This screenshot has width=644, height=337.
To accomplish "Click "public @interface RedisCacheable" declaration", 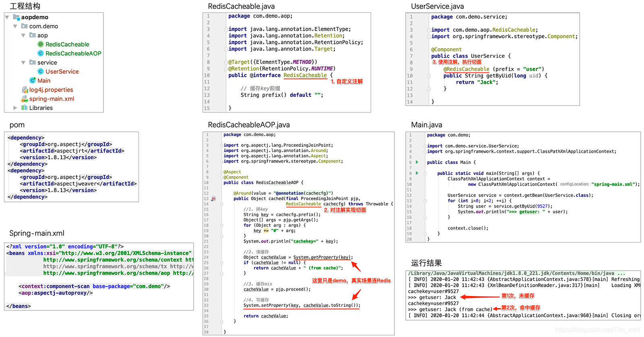I will [x=281, y=75].
